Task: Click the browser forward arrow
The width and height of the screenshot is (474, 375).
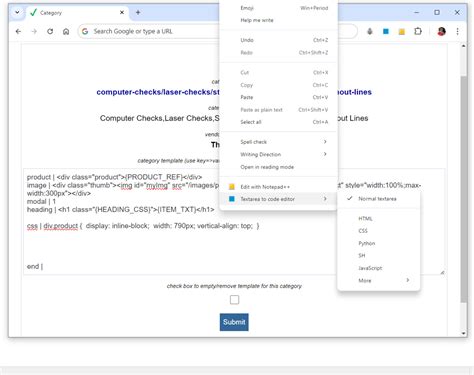Action: [34, 31]
